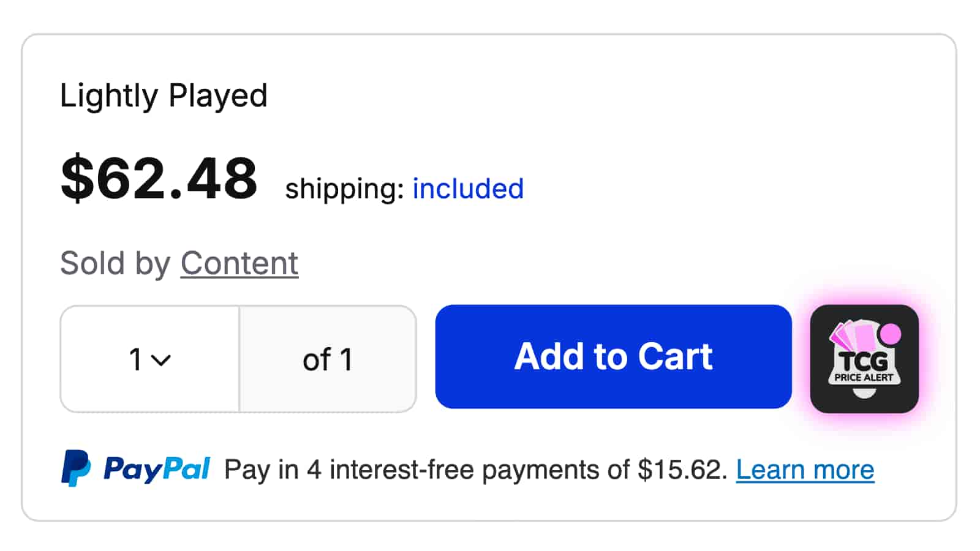
Task: Click the PayPal double-P logo icon
Action: click(x=76, y=468)
